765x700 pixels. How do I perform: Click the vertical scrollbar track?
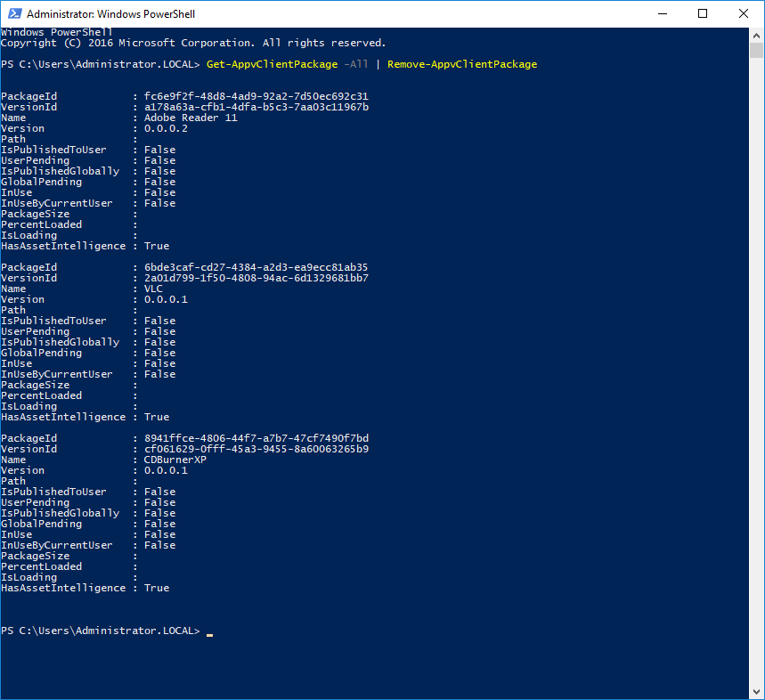[756, 356]
